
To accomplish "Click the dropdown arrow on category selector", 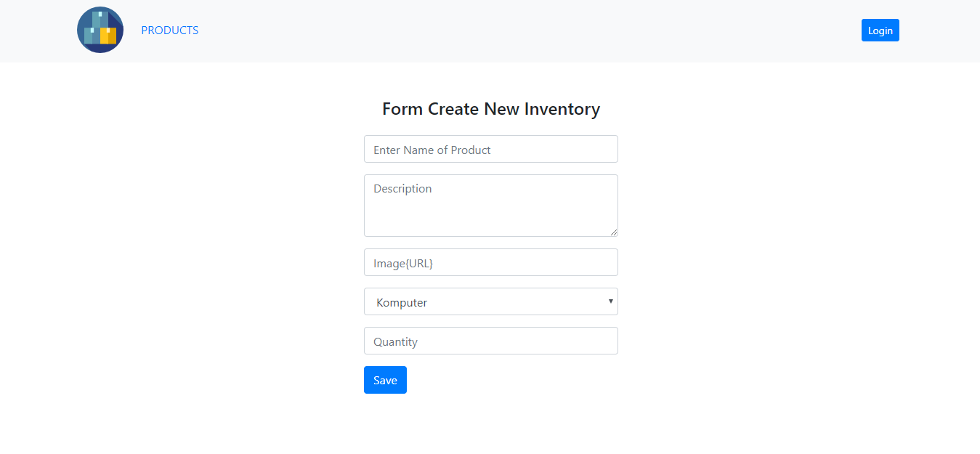I will [x=611, y=301].
